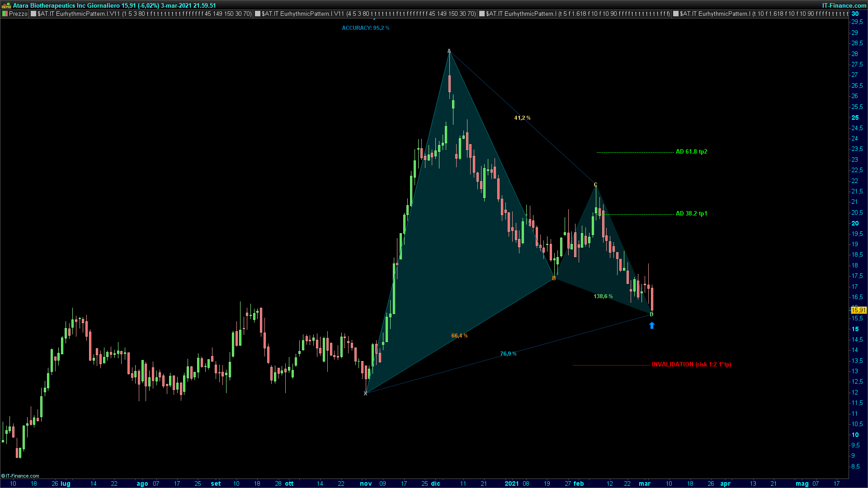Click the AD 61.8 tp2 target label
This screenshot has height=488, width=868.
point(691,152)
